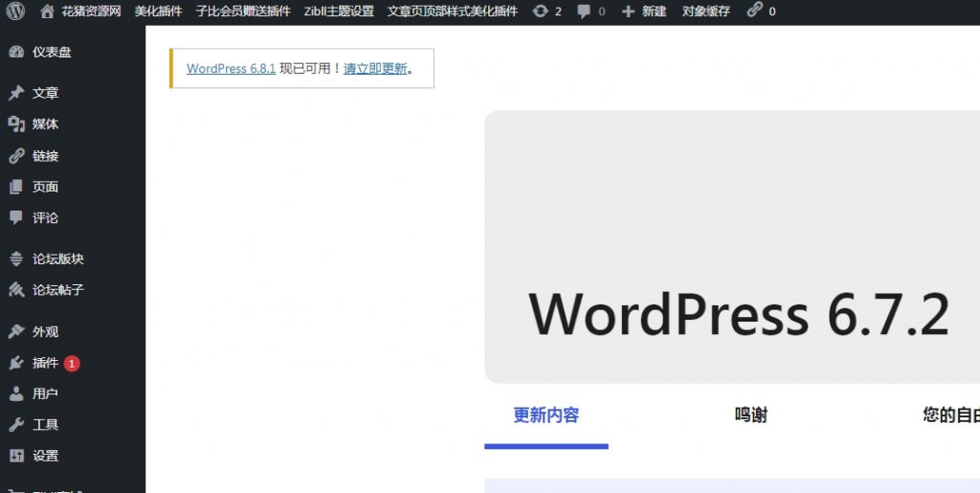Click the forum icon beside 论坛版块
The width and height of the screenshot is (980, 493).
16,258
